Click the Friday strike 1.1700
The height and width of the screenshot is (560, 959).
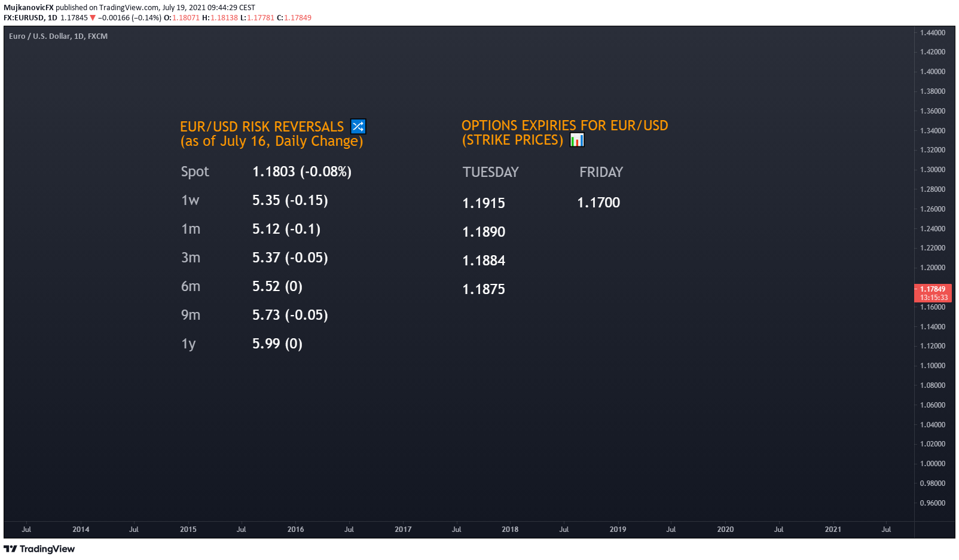pyautogui.click(x=598, y=203)
